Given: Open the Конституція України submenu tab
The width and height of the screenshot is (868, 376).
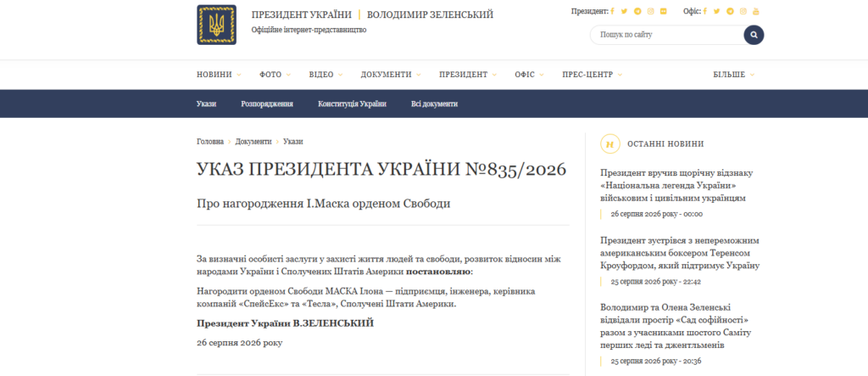Looking at the screenshot, I should point(352,104).
